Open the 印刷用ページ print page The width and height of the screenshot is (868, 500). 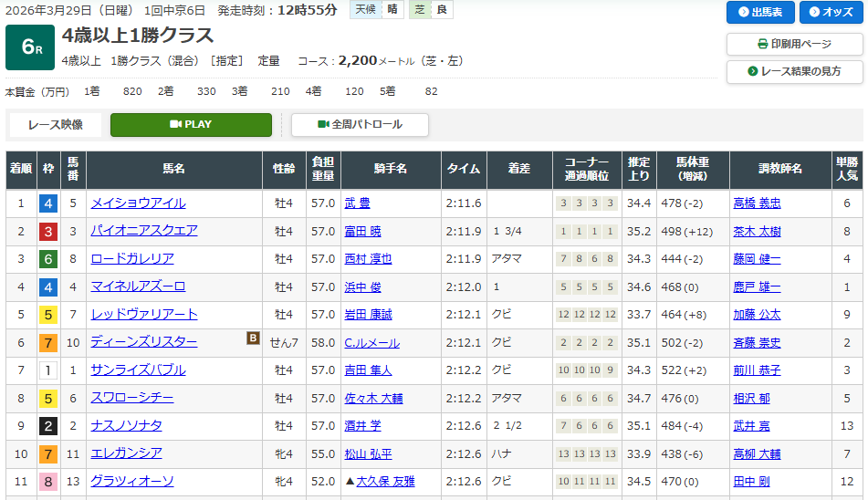click(x=794, y=44)
